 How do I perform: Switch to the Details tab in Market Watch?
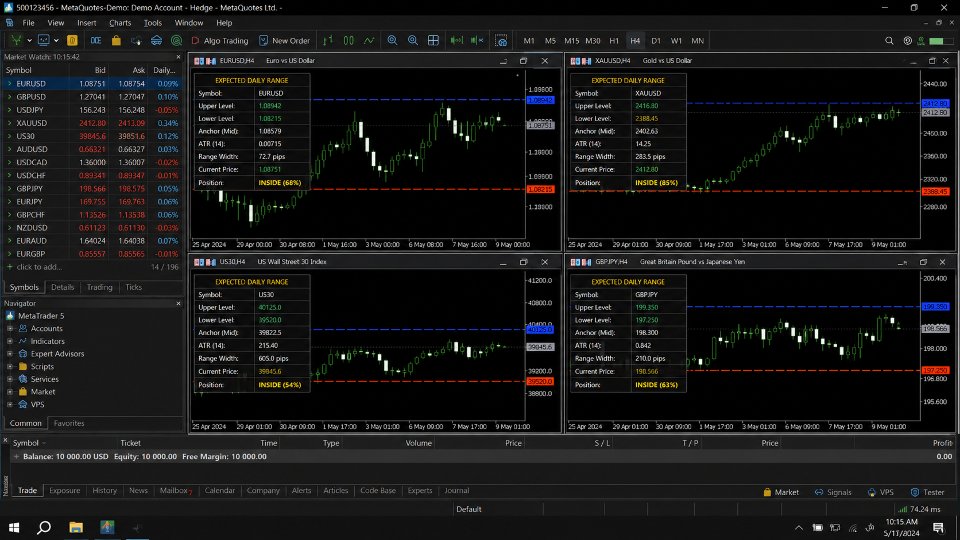(62, 287)
